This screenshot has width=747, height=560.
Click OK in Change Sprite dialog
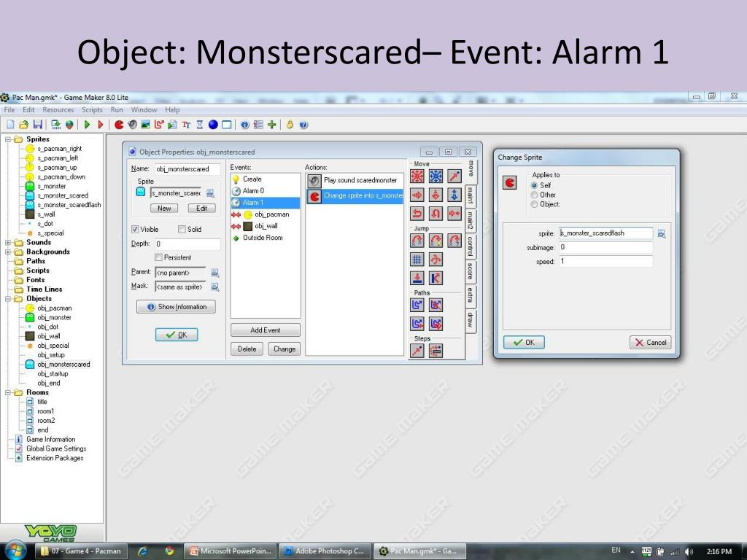tap(524, 343)
